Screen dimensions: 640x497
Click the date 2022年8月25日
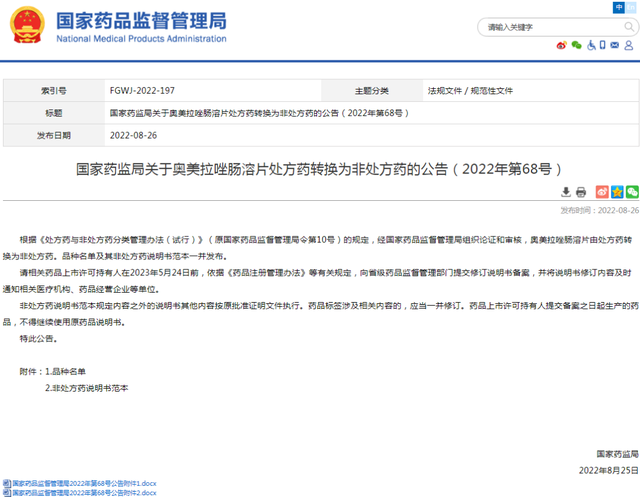[x=609, y=470]
